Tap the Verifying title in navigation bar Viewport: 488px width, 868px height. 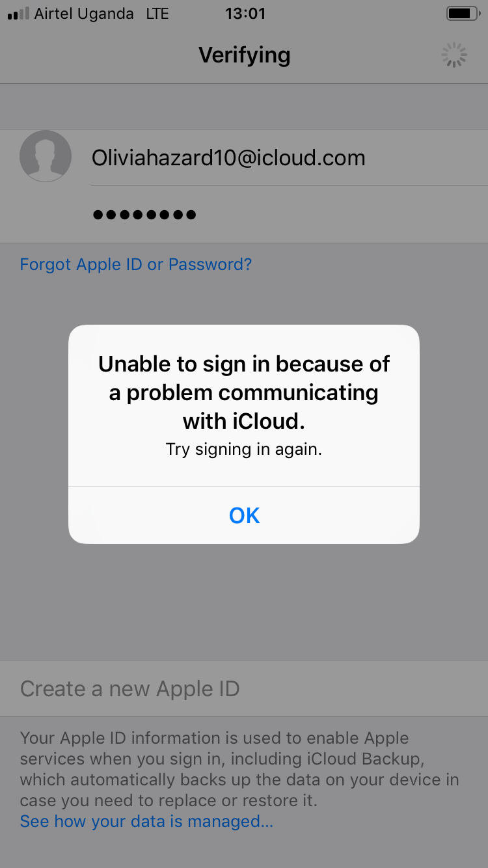(244, 55)
